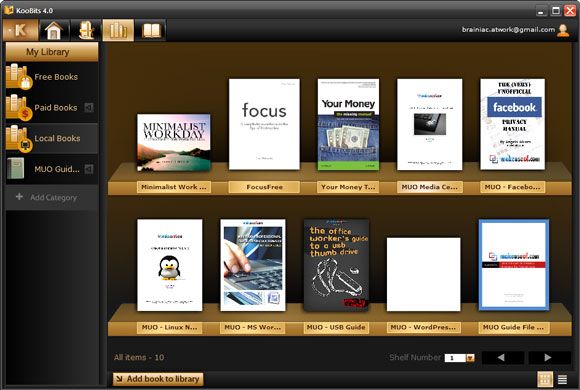Click the MUO Media Ce... shelf label
Viewport: 580px width, 390px height.
click(x=429, y=187)
